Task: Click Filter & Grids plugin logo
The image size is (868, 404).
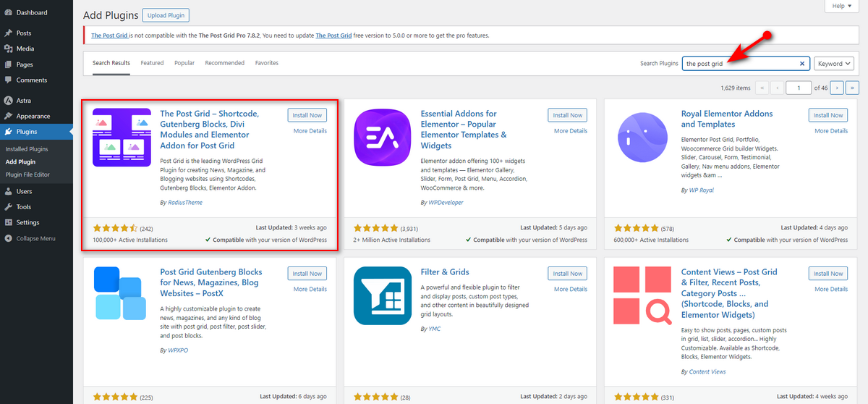Action: (383, 296)
